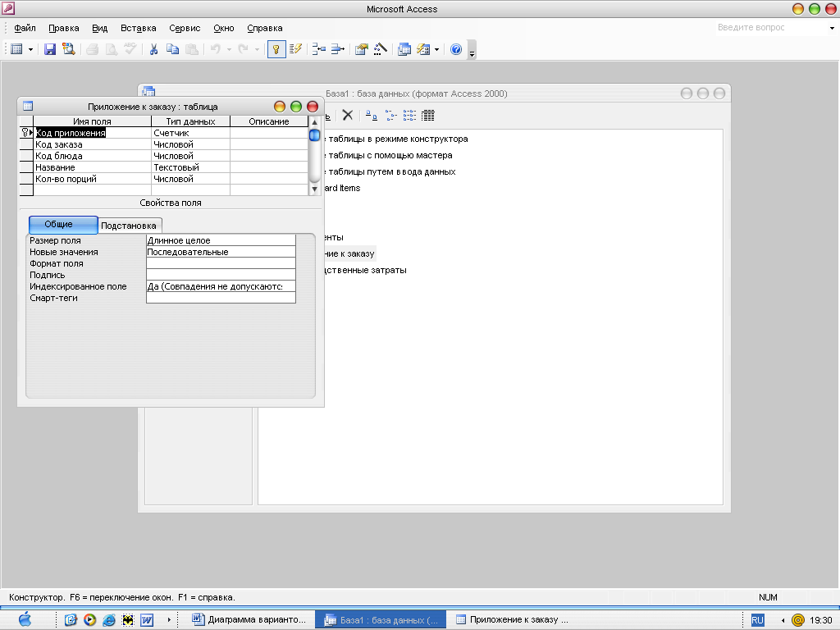
Task: Click the Undo arrow icon
Action: tap(216, 49)
